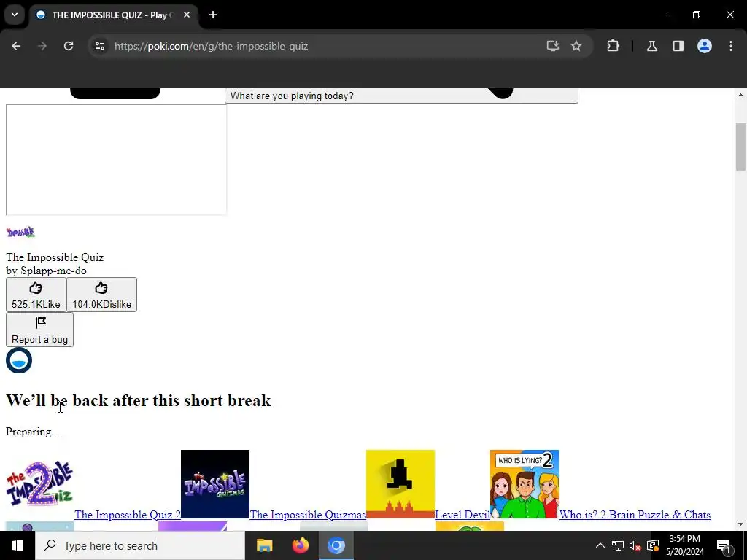Click the taskbar search box

(140, 545)
